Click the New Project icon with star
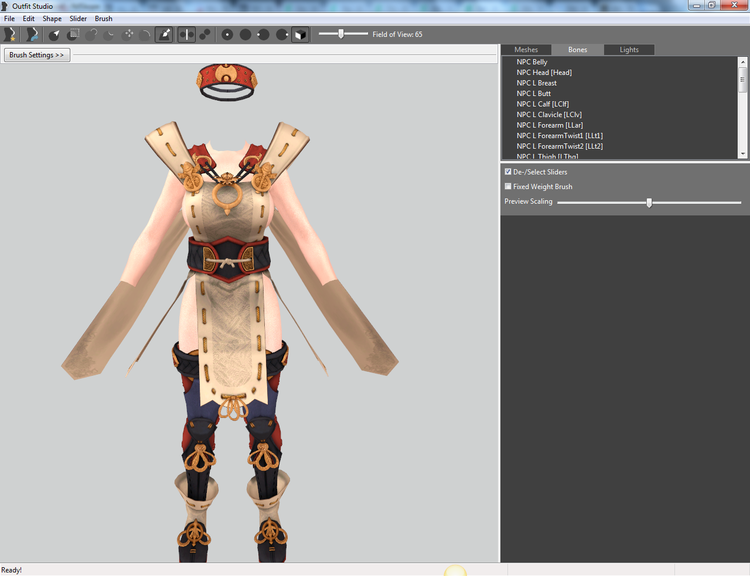 pos(10,34)
